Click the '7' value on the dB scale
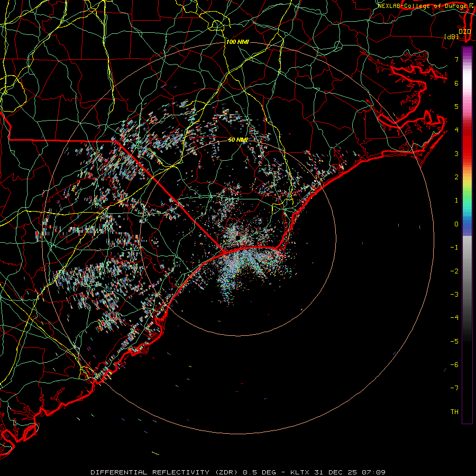 click(x=456, y=59)
